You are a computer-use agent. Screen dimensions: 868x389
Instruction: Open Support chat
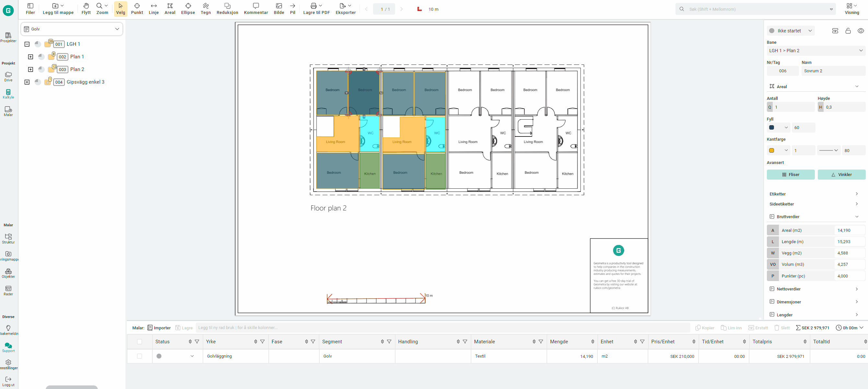click(8, 347)
